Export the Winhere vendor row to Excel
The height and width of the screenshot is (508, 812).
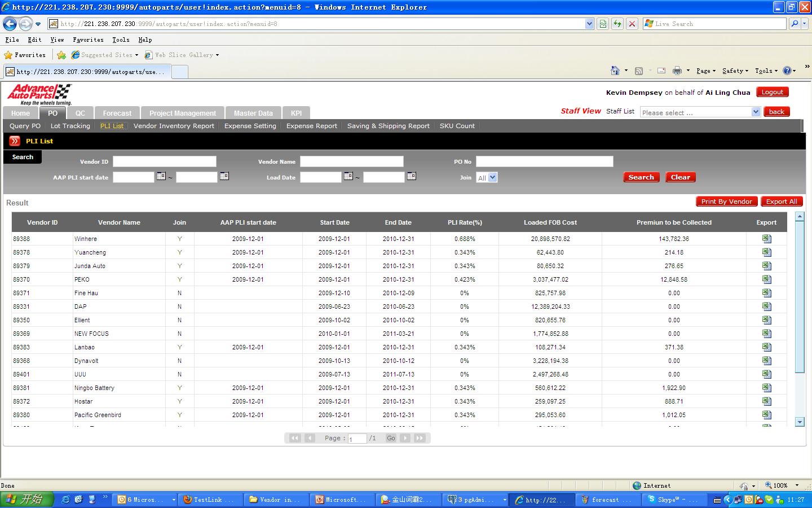click(766, 239)
